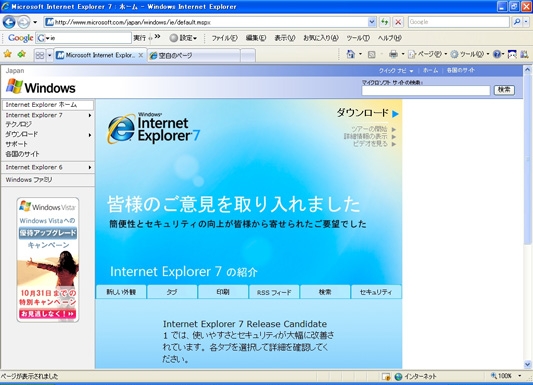Screen dimensions: 533x385
Task: Switch to the 空白のページ tab
Action: (194, 55)
